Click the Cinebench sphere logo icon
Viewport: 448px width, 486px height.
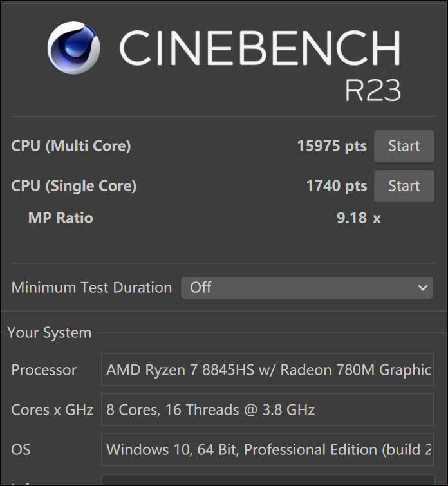pos(73,48)
